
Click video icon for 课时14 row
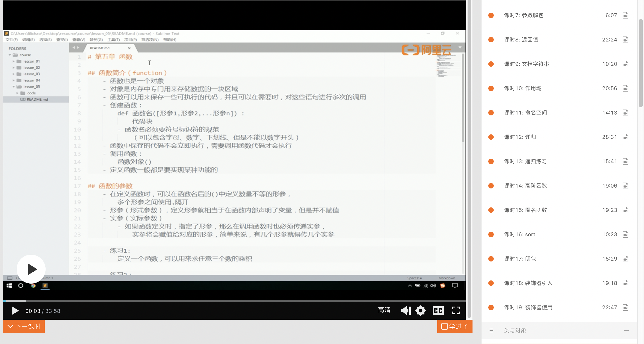[625, 186]
